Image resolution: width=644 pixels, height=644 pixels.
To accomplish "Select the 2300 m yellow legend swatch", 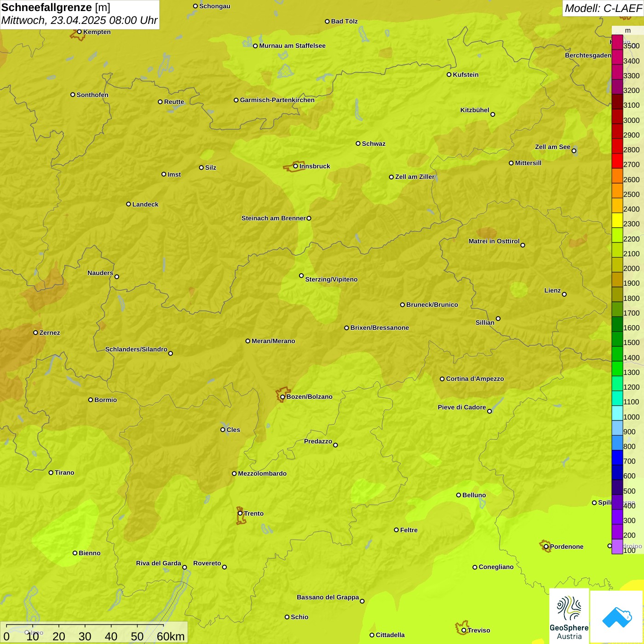I will [617, 220].
